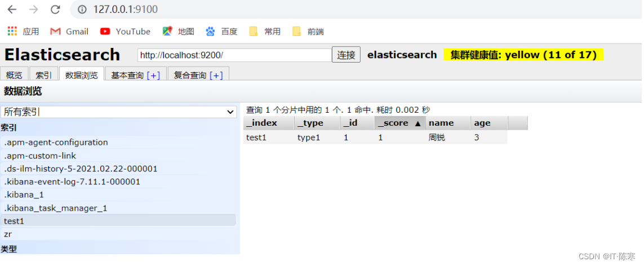
Task: Sort by the _index column header
Action: pyautogui.click(x=269, y=123)
